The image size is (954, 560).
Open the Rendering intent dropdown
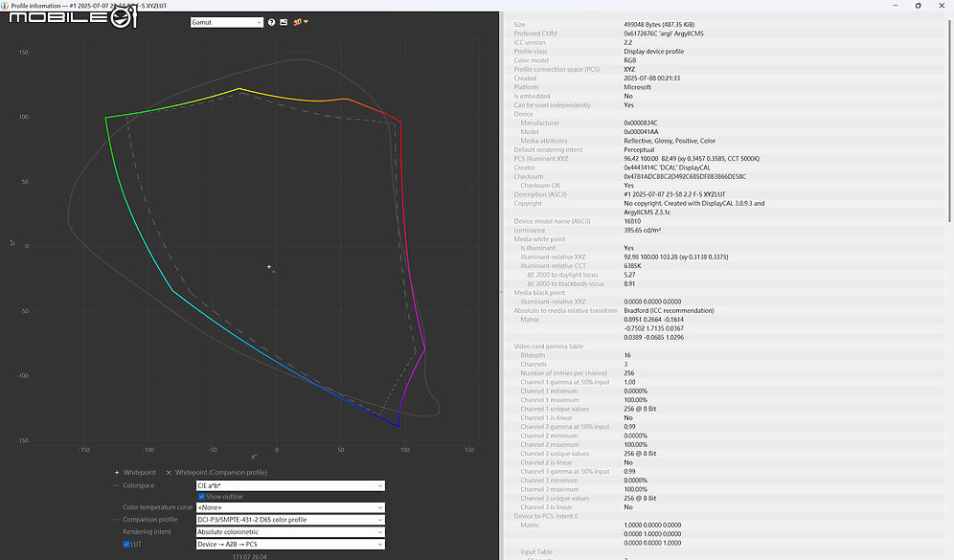click(290, 532)
